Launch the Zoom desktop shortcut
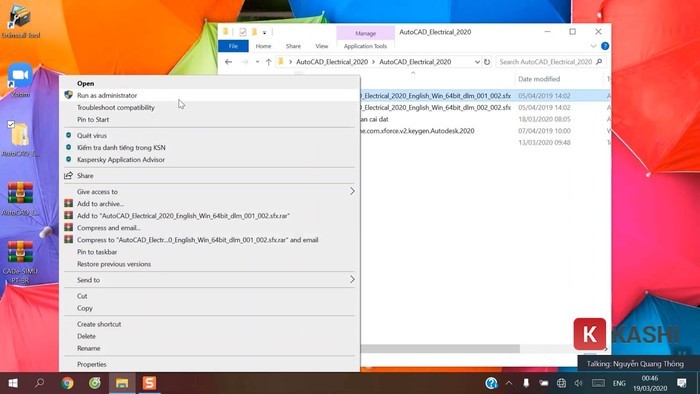700x394 pixels. (x=20, y=80)
